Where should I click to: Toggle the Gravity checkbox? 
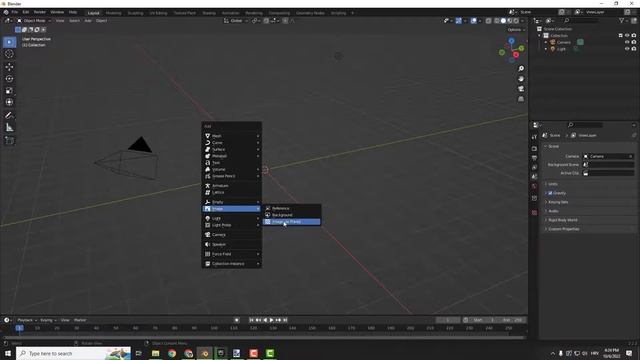(x=550, y=193)
